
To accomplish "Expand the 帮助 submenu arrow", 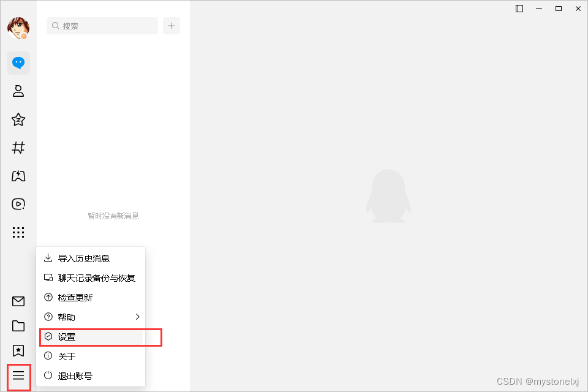I will tap(138, 317).
